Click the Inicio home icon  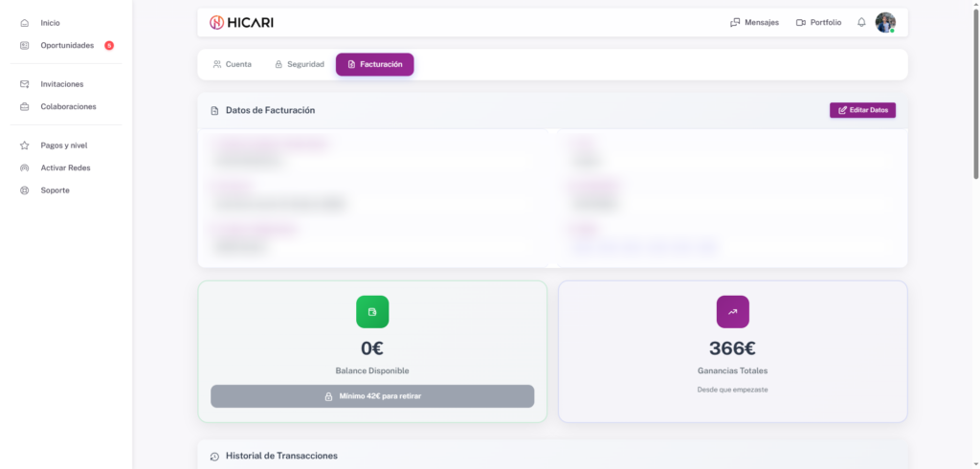coord(25,22)
